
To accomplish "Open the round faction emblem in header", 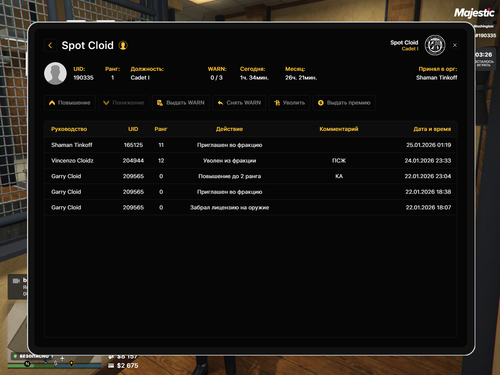I will (435, 45).
